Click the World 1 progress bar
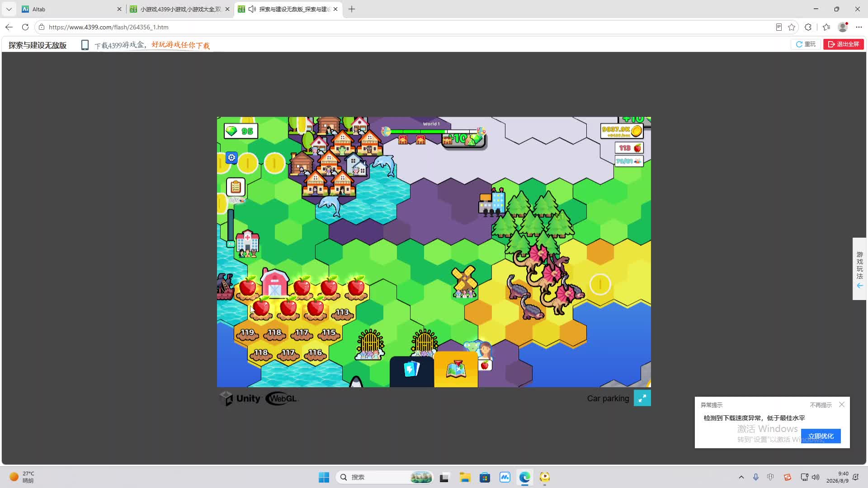This screenshot has width=868, height=488. tap(433, 131)
